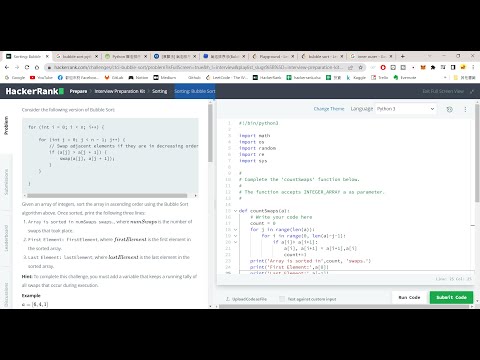The width and height of the screenshot is (480, 360).
Task: Open the Discussions side tab
Action: click(6, 294)
